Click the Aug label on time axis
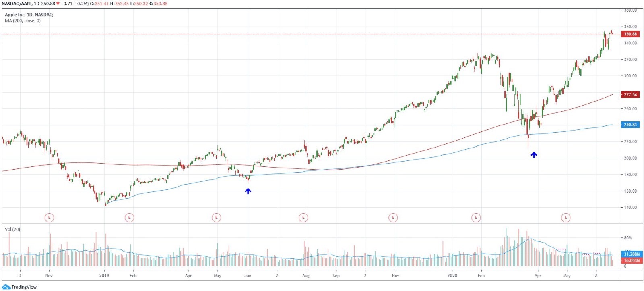The image size is (644, 291). pyautogui.click(x=306, y=276)
